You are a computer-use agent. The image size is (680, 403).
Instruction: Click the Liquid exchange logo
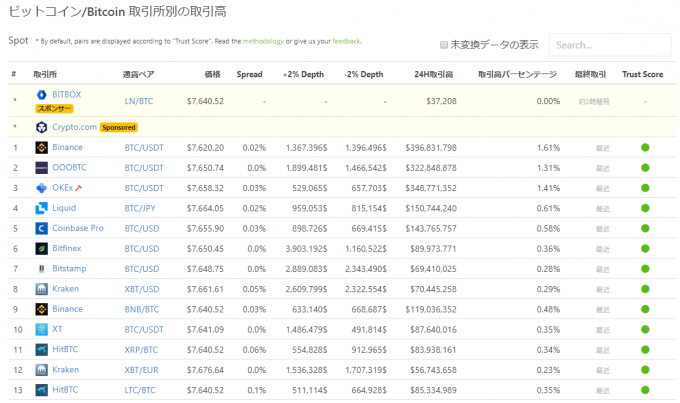coord(42,208)
